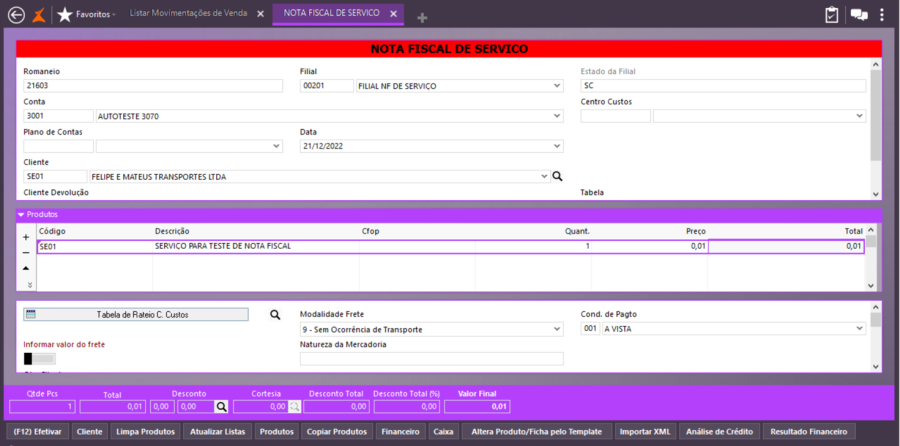
Task: Click the Desconto Total (%) field
Action: tap(408, 407)
